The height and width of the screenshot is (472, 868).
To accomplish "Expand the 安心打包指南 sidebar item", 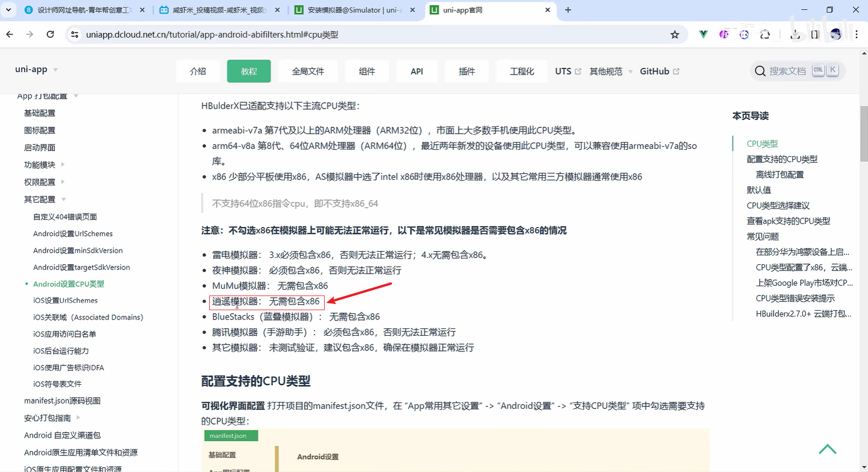I will pos(52,418).
